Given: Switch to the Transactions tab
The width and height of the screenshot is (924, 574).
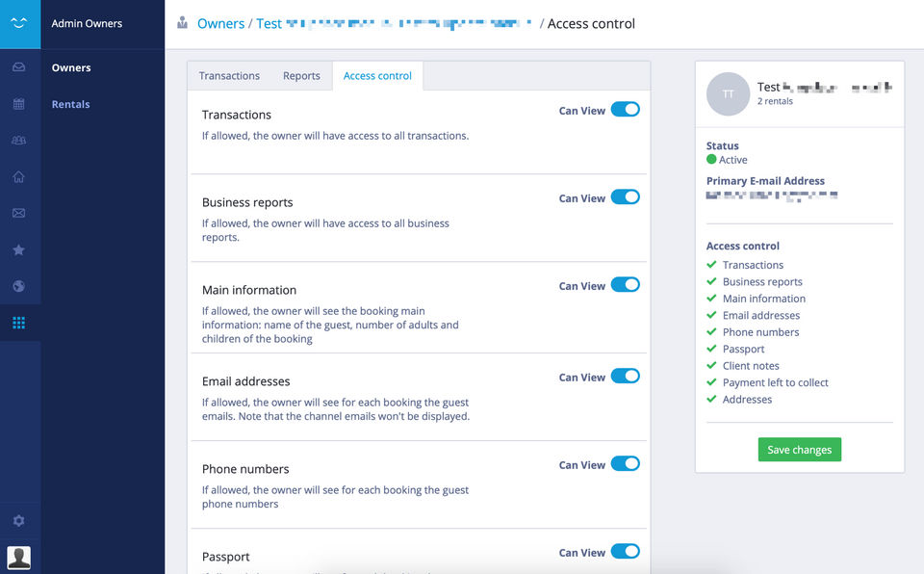Looking at the screenshot, I should (x=229, y=76).
